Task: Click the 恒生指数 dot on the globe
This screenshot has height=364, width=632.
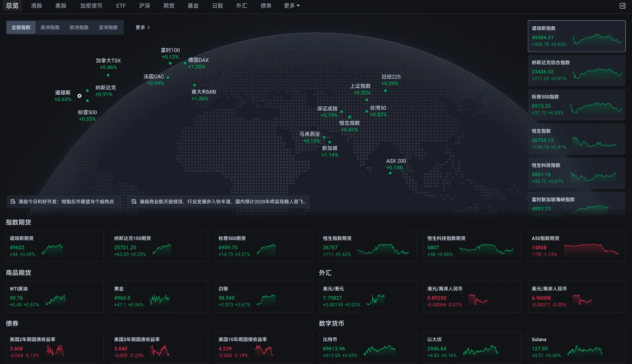Action: [x=350, y=117]
